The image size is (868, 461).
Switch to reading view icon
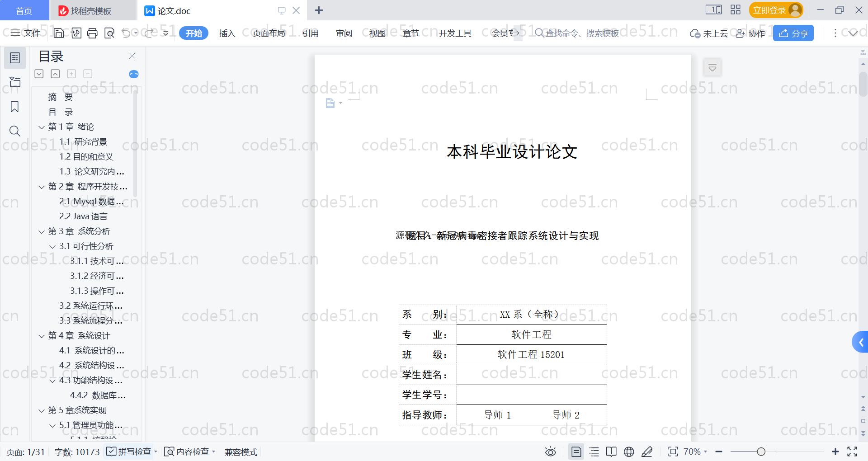tap(611, 452)
